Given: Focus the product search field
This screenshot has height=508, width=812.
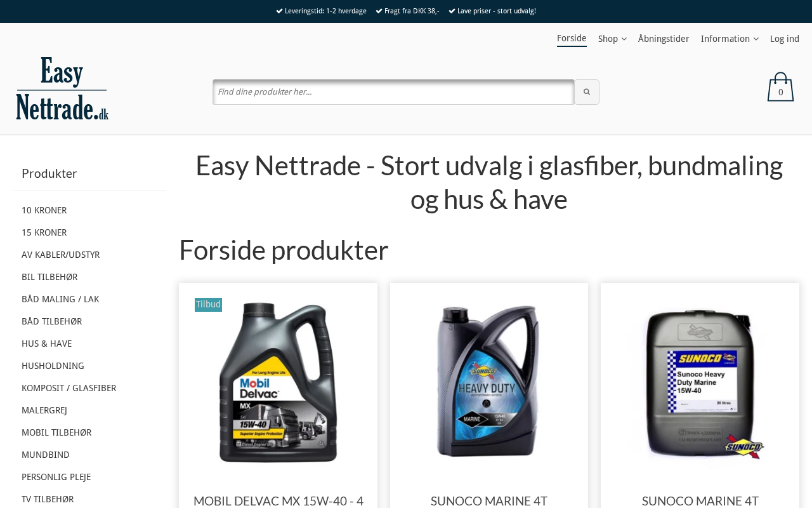Looking at the screenshot, I should [393, 92].
